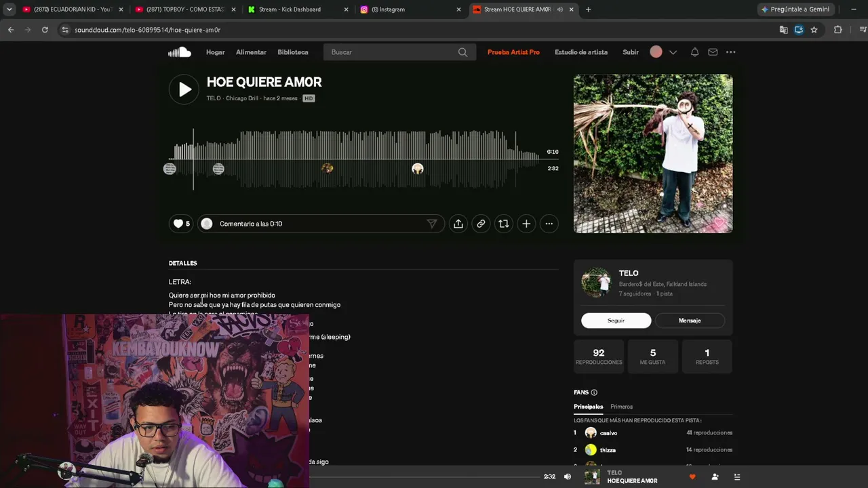Click Subir to upload a track
Screen dimensions: 868x488
pyautogui.click(x=631, y=52)
